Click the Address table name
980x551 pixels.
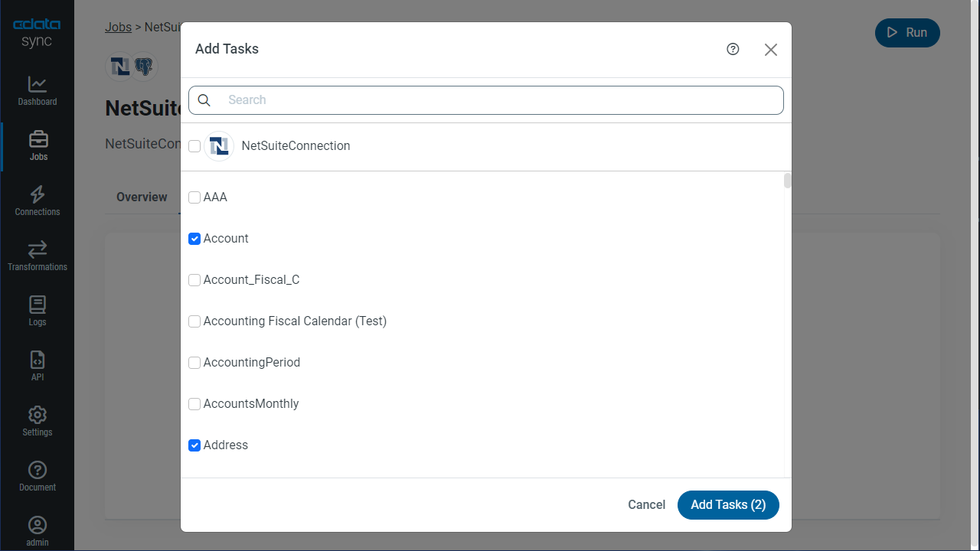click(226, 445)
